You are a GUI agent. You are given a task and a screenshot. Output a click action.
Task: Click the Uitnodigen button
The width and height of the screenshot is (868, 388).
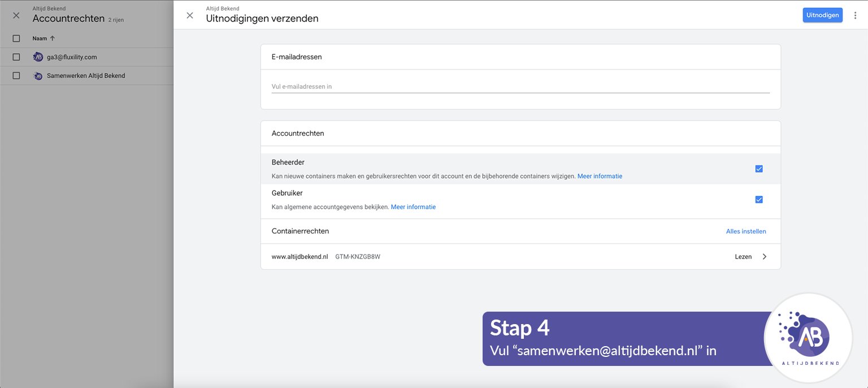[822, 15]
